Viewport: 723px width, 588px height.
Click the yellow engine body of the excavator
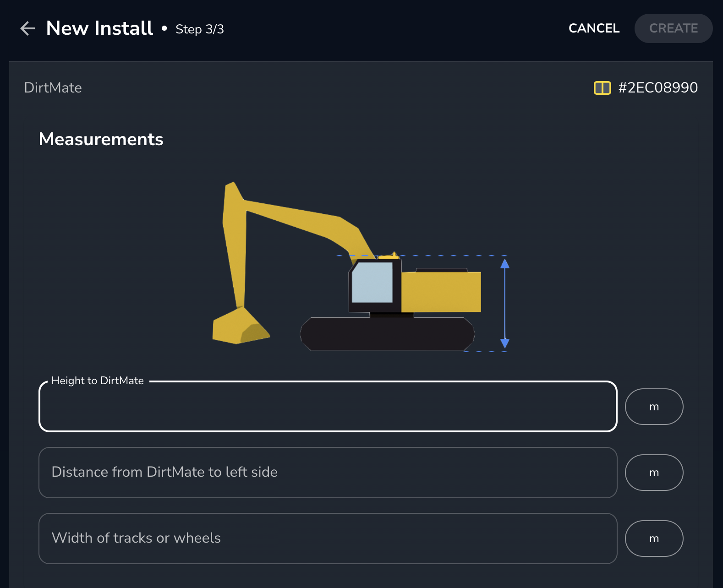[x=441, y=292]
